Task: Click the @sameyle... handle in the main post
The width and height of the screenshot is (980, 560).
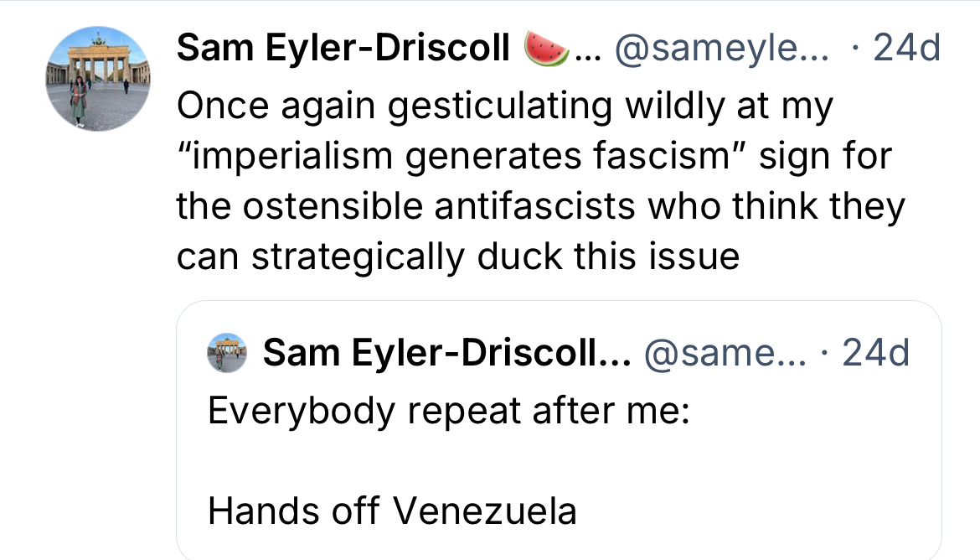Action: 723,50
